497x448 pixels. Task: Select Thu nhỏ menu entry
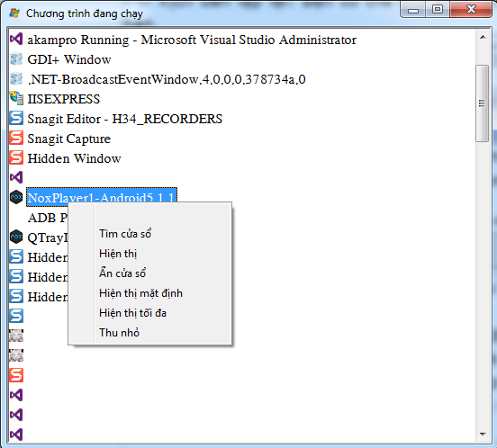(119, 333)
